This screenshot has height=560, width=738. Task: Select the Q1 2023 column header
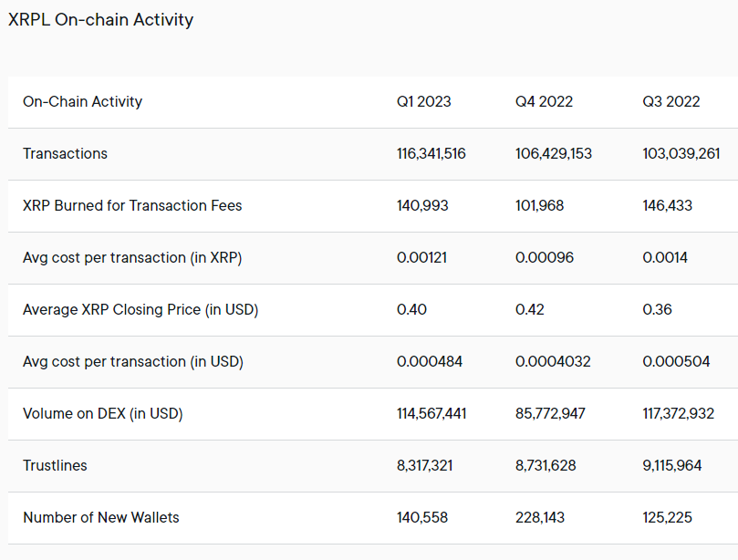click(423, 101)
